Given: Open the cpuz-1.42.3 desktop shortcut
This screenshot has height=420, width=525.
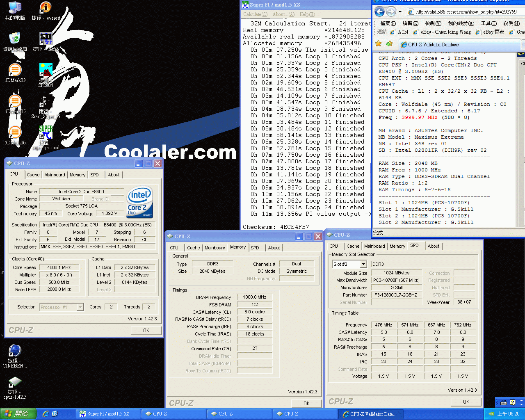Looking at the screenshot, I should 15,388.
